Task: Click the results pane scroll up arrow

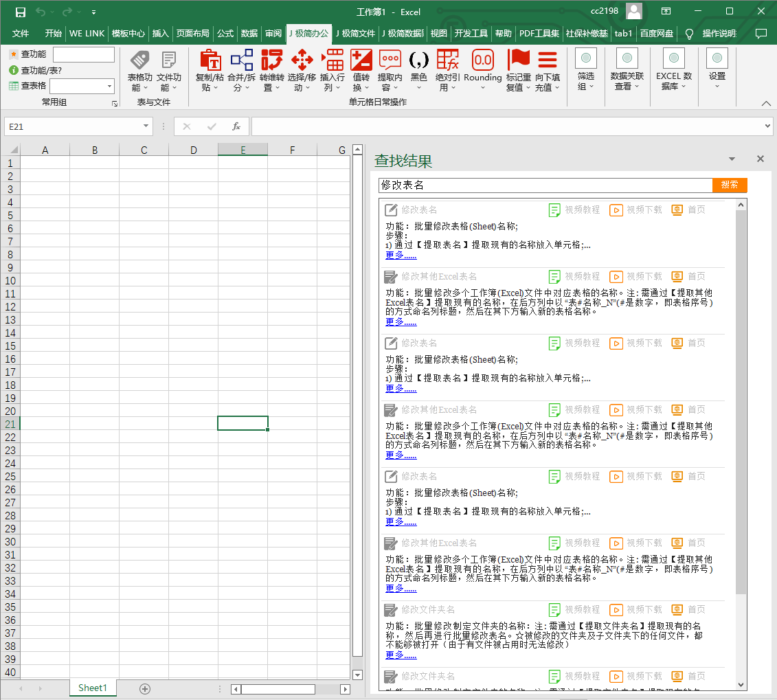Action: 741,205
